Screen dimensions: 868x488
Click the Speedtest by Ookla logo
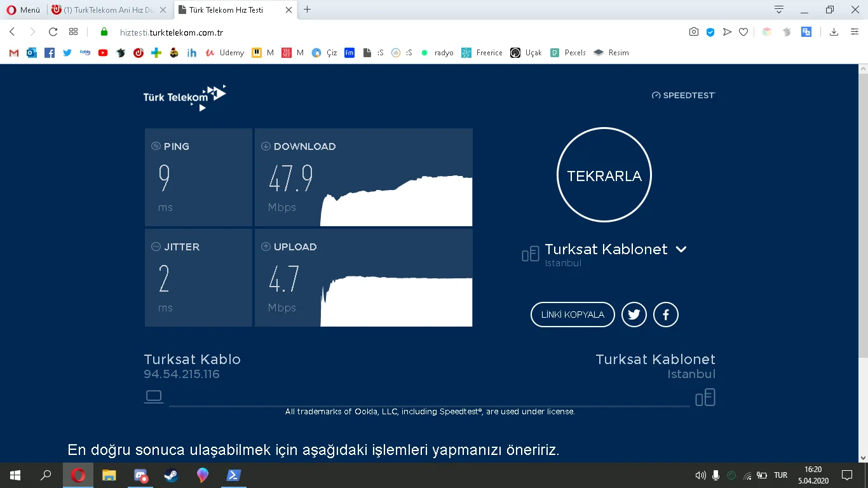683,95
